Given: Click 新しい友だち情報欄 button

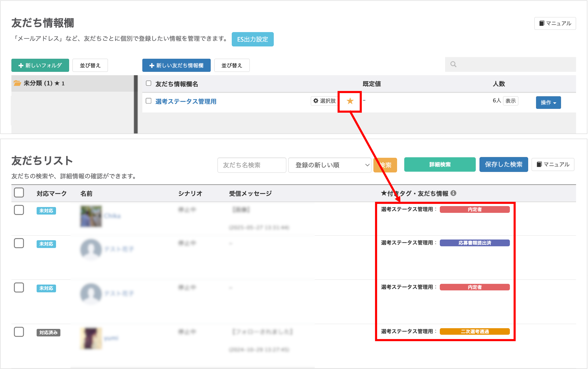Looking at the screenshot, I should tap(176, 65).
